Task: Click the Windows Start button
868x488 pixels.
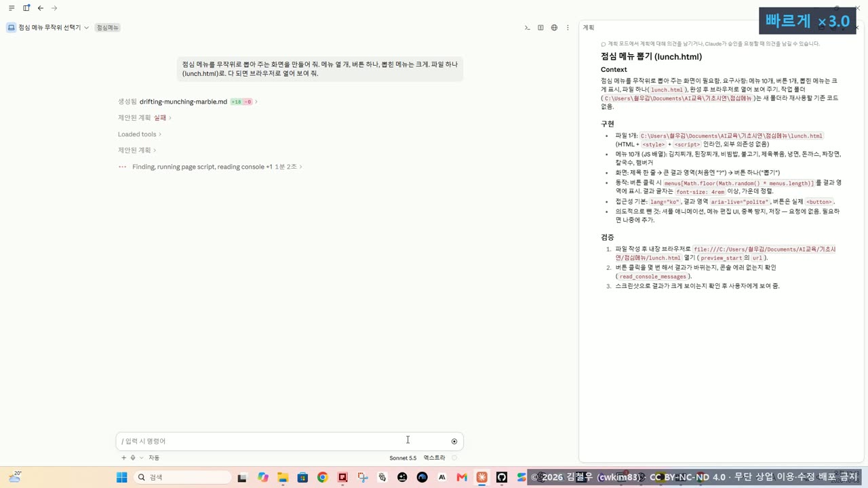Action: tap(122, 477)
